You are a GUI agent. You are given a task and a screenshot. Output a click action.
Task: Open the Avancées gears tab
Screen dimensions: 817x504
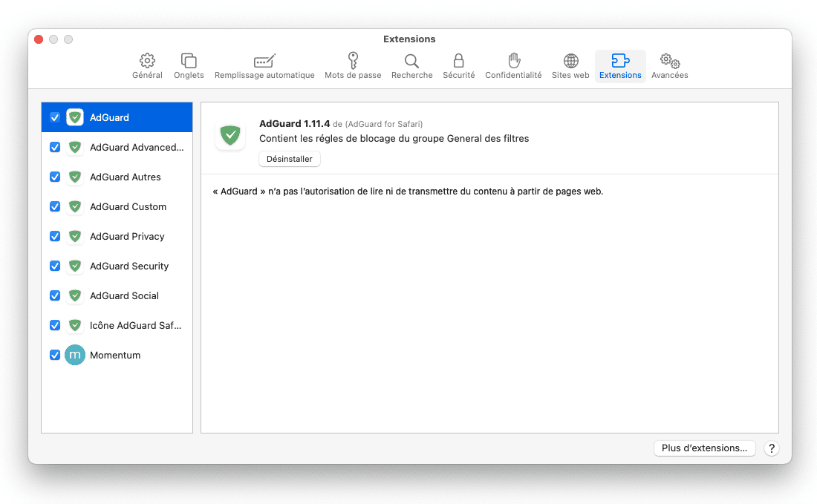[x=669, y=61]
